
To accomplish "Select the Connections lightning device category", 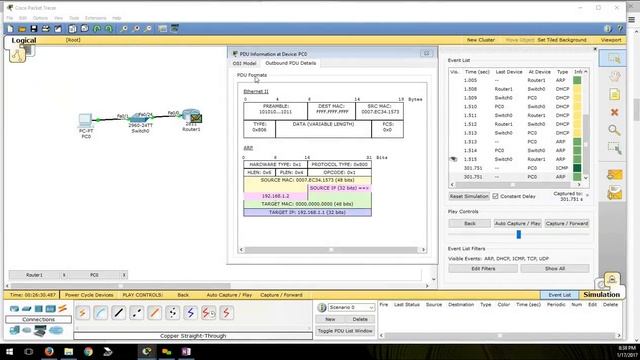I will [x=62, y=309].
